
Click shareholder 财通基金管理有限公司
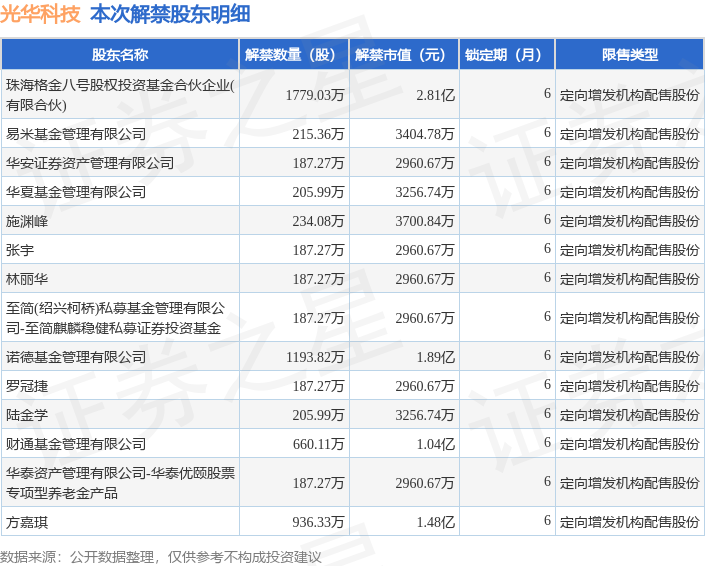click(x=76, y=444)
